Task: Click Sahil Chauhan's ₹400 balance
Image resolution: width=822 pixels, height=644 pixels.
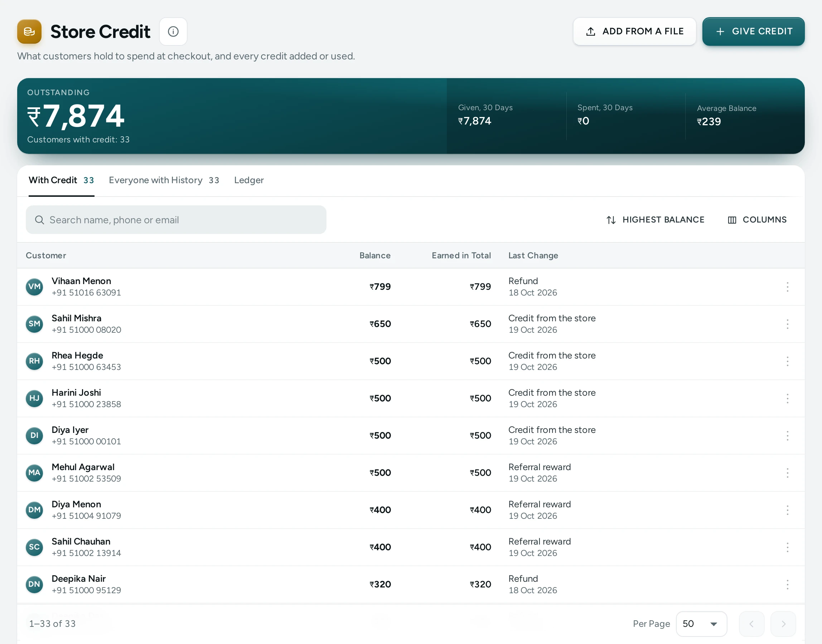Action: 380,547
